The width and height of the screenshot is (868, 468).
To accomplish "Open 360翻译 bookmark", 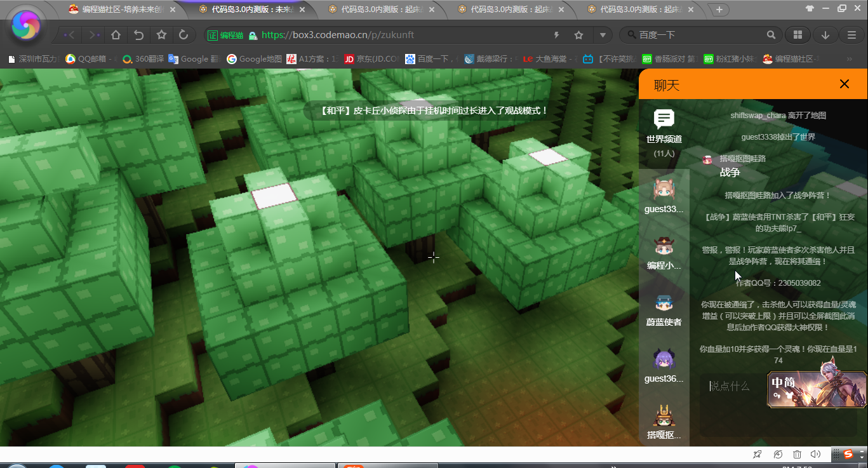I will (x=144, y=59).
